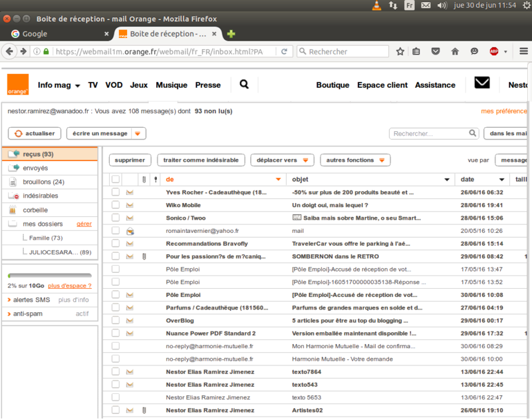Click the Orange logo
The image size is (532, 420).
pos(18,85)
